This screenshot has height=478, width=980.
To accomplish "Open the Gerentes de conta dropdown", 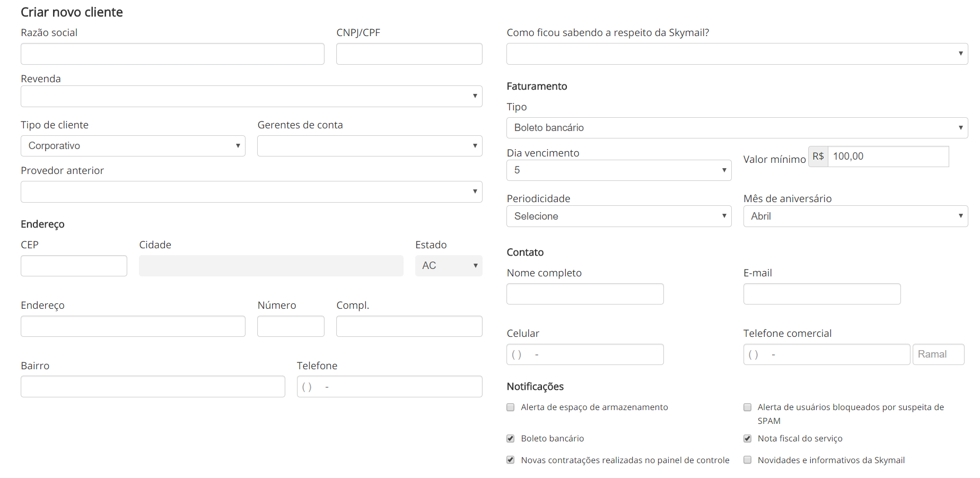I will tap(369, 146).
